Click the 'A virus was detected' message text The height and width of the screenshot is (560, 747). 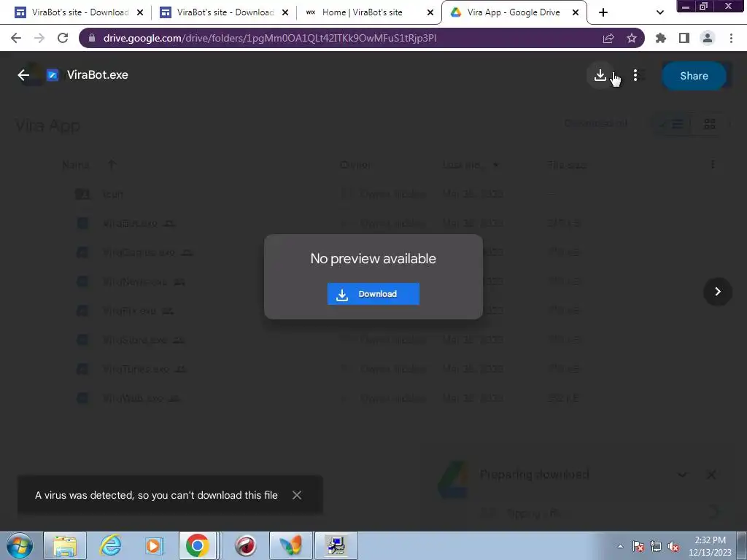tap(156, 495)
